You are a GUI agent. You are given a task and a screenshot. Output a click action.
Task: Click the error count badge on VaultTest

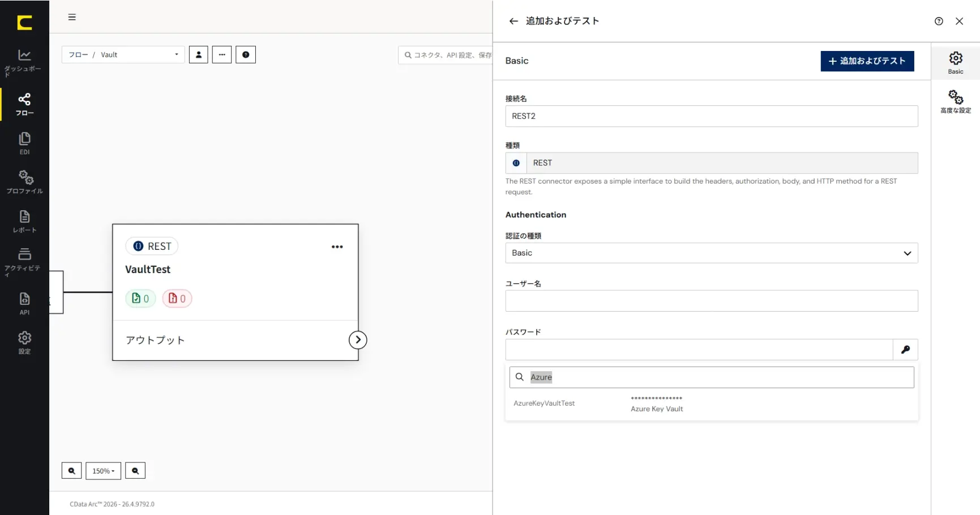point(177,299)
